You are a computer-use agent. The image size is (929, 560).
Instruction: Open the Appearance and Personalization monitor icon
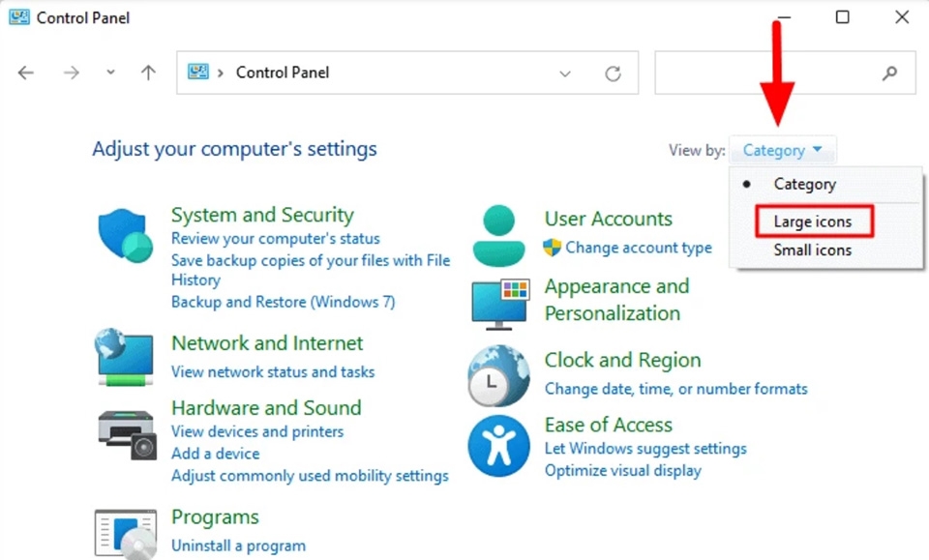500,305
